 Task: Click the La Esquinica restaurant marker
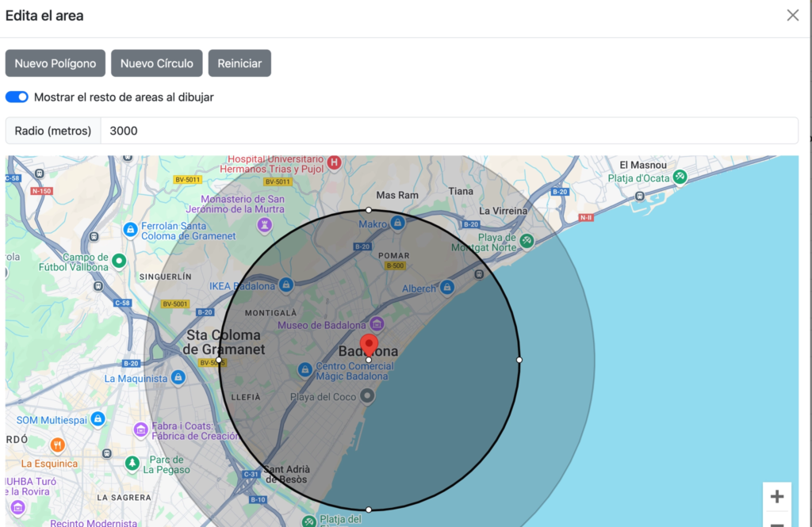click(57, 445)
